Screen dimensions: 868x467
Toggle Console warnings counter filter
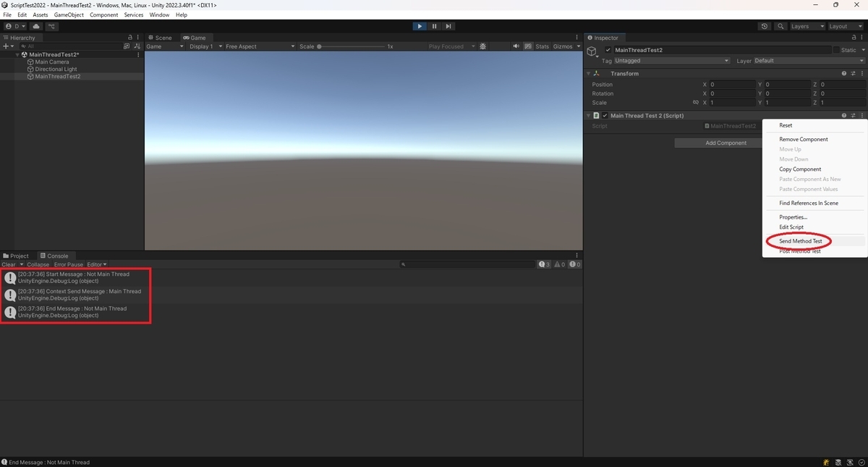[x=561, y=265]
